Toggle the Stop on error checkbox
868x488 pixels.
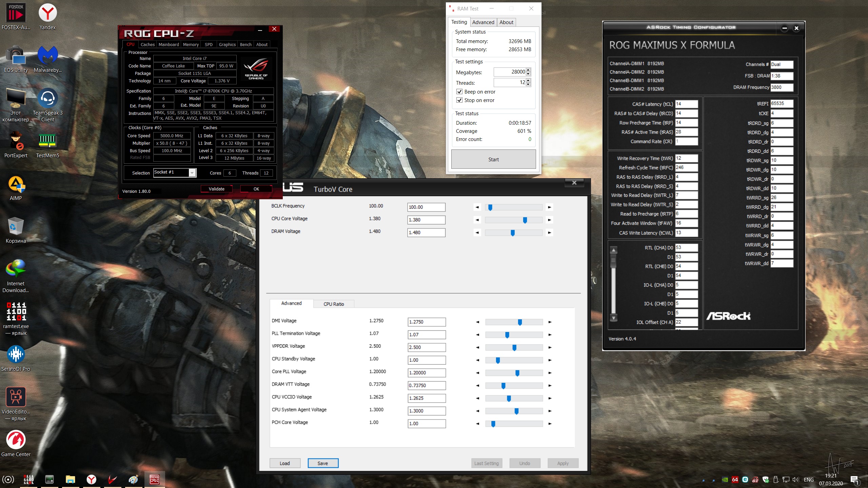click(459, 100)
